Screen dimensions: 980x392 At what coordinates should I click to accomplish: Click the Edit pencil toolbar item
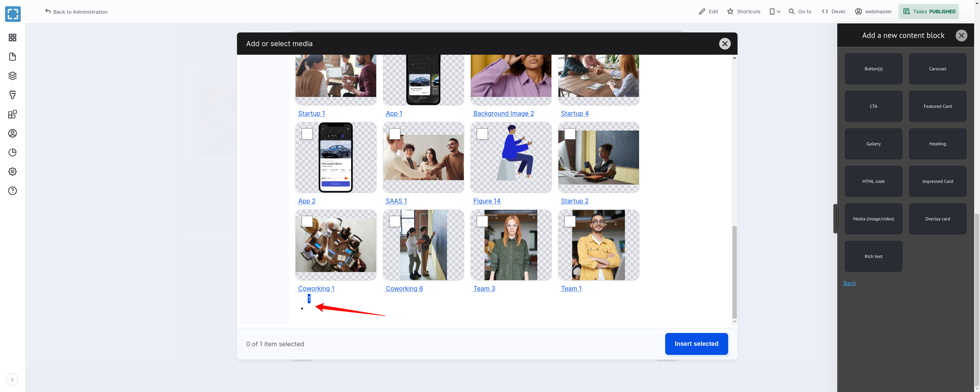(709, 12)
